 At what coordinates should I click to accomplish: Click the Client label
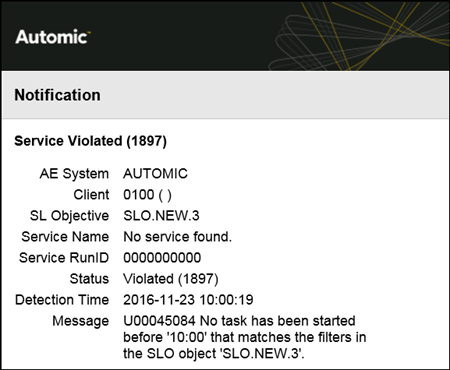click(x=91, y=195)
